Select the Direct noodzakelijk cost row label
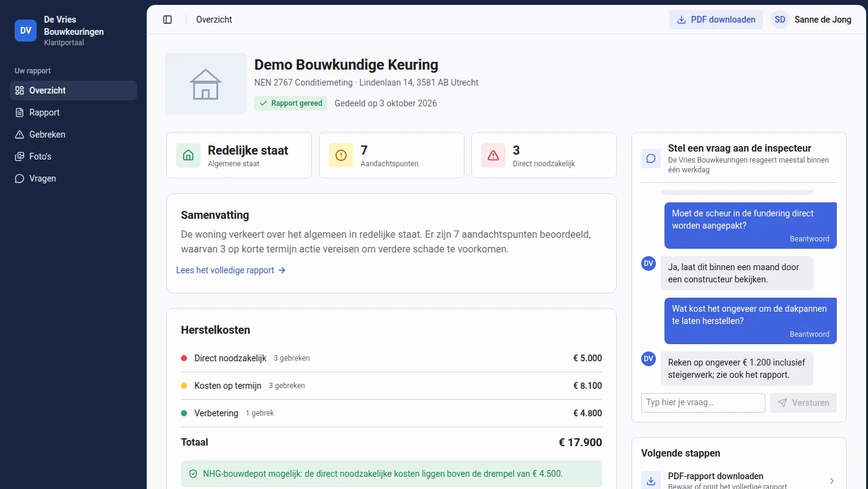 pos(230,358)
